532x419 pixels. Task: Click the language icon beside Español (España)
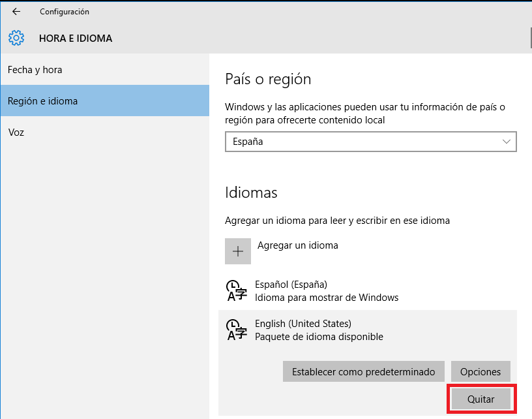(x=237, y=291)
